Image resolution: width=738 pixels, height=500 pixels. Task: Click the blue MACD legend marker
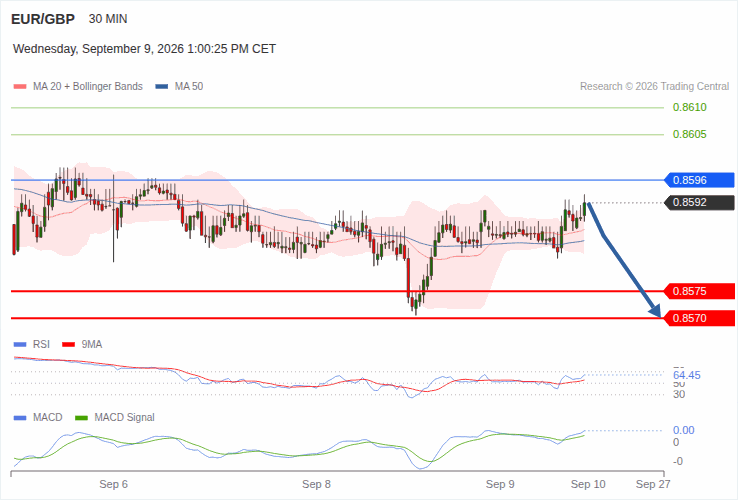coord(20,418)
